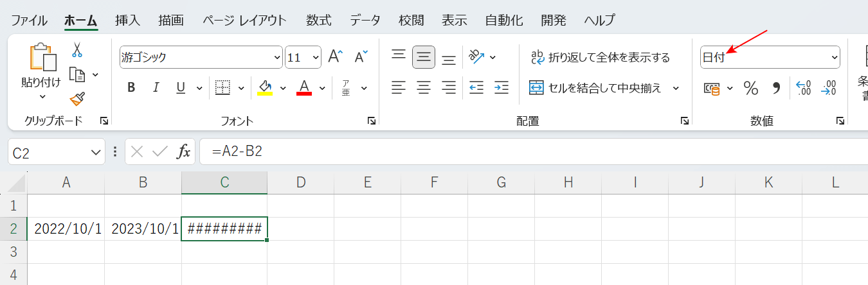Open the 挿入 ribbon tab
This screenshot has height=285, width=868.
(127, 20)
